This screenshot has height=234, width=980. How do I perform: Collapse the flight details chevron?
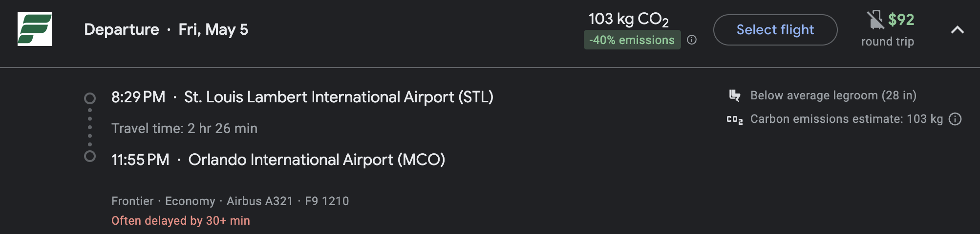tap(958, 30)
